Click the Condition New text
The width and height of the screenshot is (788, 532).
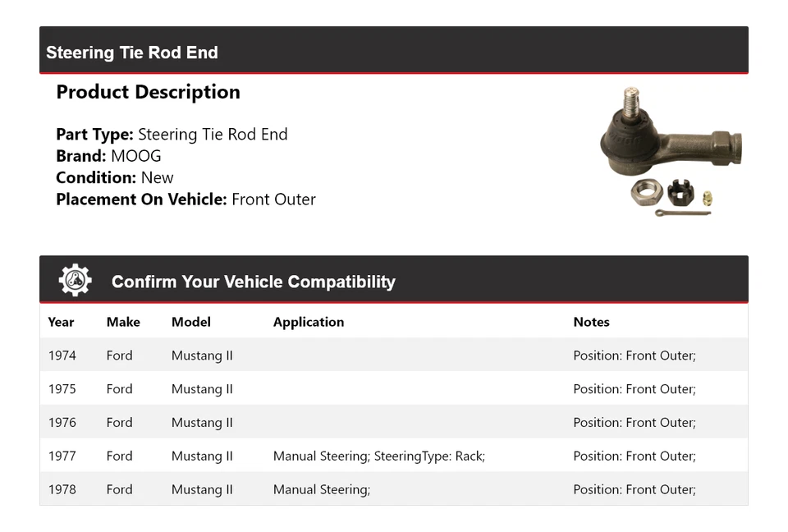coord(157,178)
